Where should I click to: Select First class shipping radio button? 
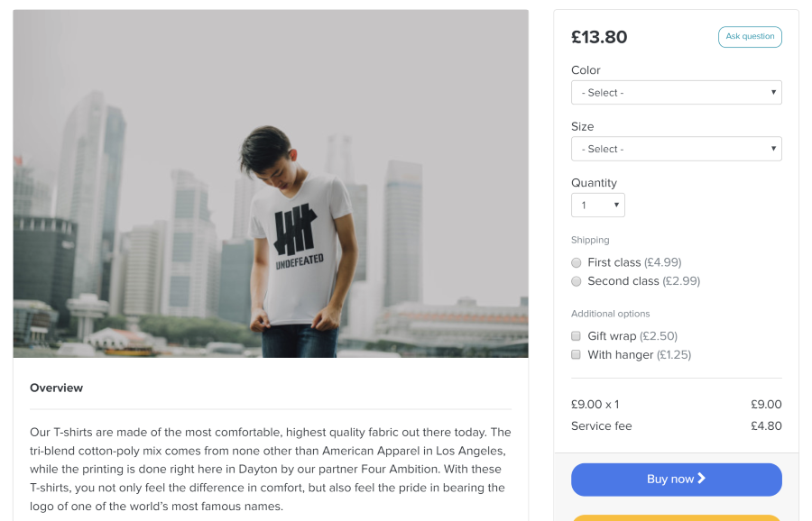pos(577,262)
